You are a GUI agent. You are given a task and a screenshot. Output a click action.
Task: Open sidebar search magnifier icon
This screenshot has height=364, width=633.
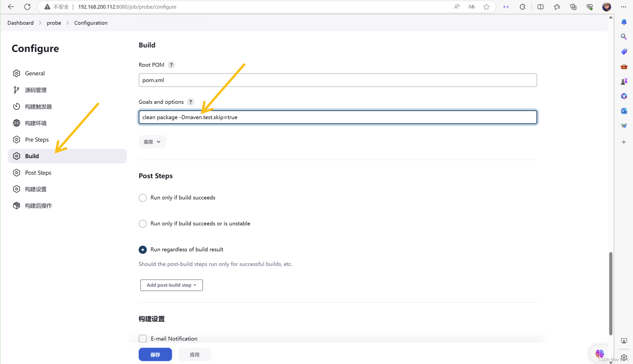[x=624, y=37]
